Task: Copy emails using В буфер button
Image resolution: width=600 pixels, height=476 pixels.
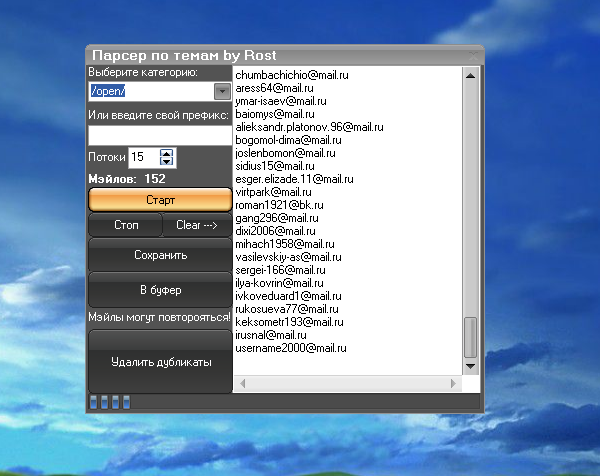Action: [x=160, y=290]
